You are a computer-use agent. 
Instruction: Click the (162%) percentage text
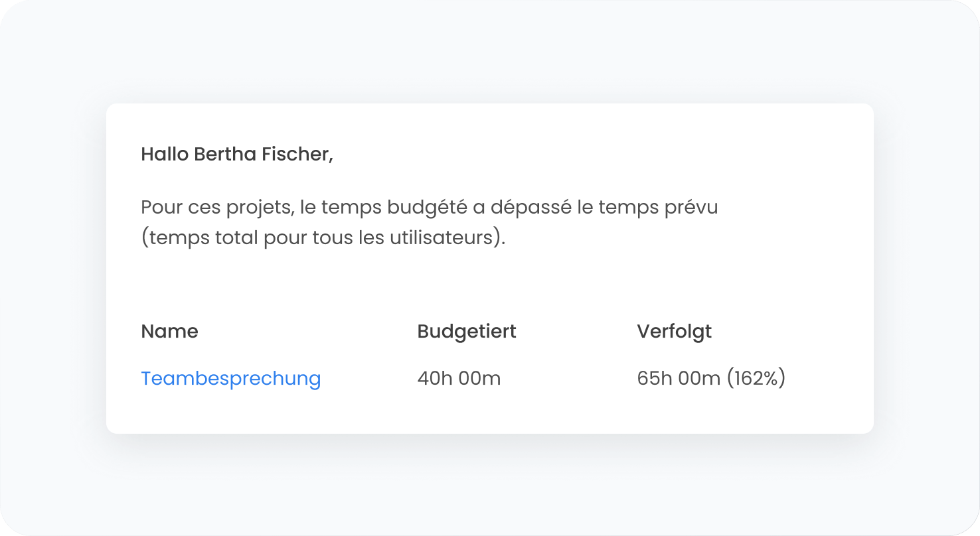(x=756, y=379)
